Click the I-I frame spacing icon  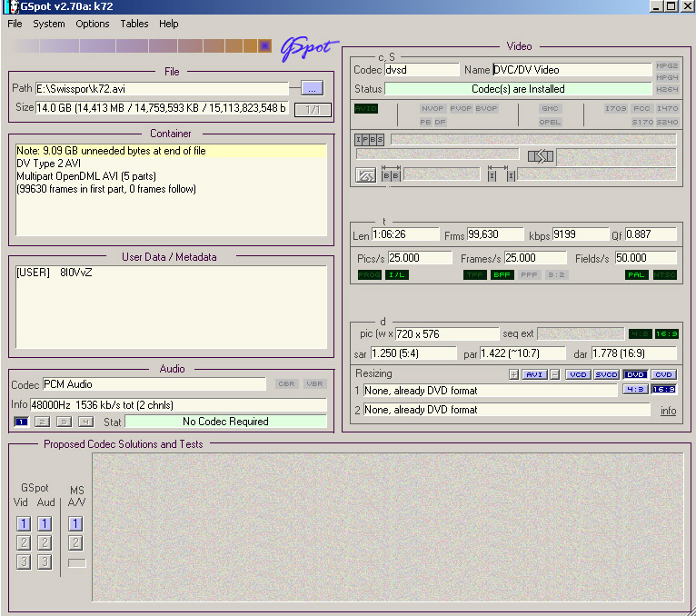click(x=502, y=174)
